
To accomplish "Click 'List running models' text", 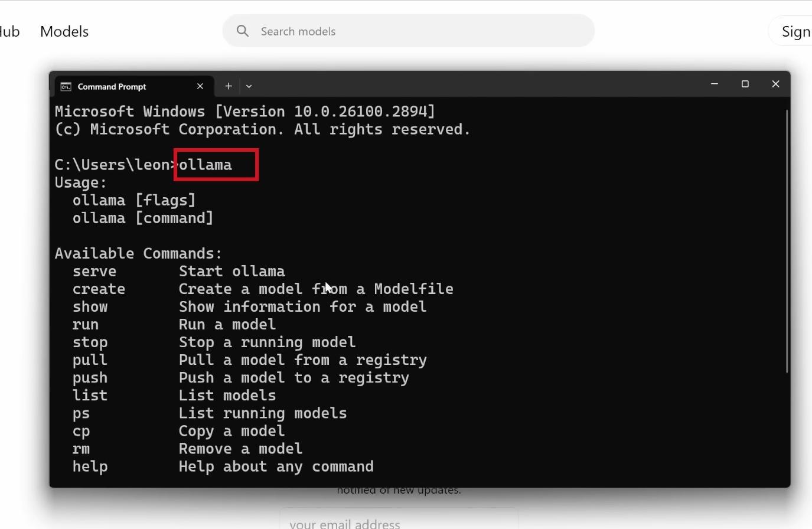I will [x=263, y=413].
